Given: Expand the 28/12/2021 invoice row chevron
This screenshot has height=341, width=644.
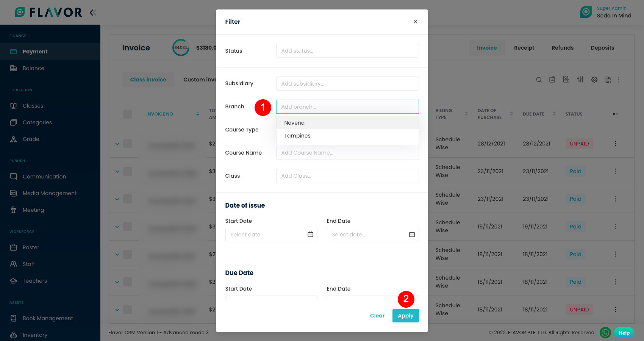Looking at the screenshot, I should [x=117, y=144].
